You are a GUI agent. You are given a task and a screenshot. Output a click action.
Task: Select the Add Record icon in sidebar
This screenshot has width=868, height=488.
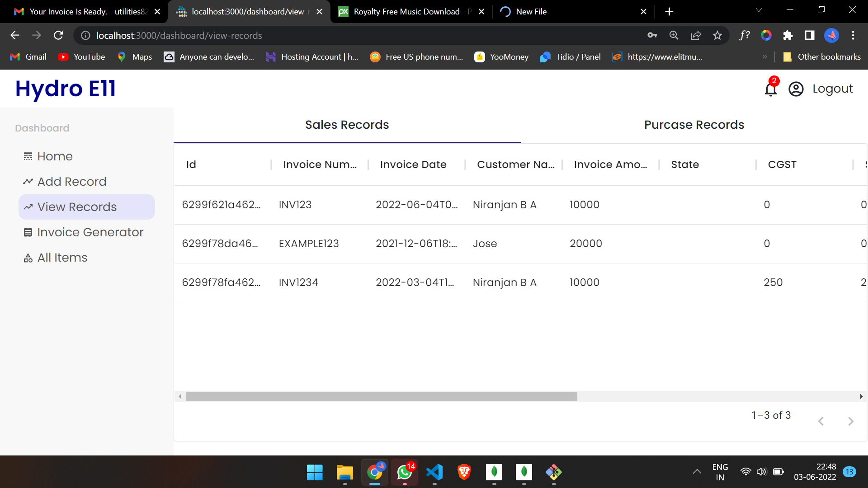coord(28,181)
